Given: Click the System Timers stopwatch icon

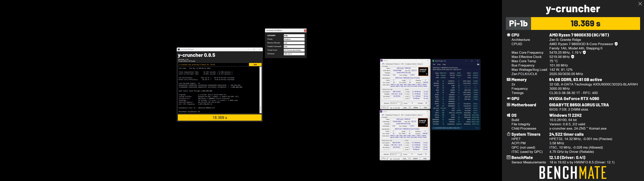Looking at the screenshot, I should coord(509,134).
